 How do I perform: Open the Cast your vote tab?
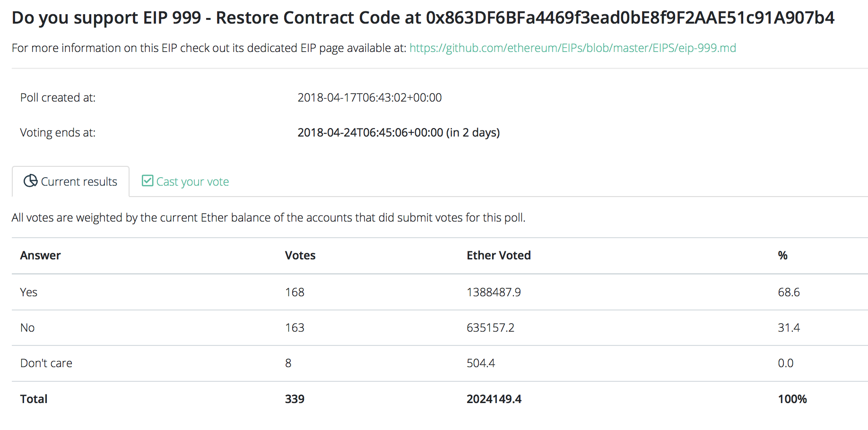point(185,181)
